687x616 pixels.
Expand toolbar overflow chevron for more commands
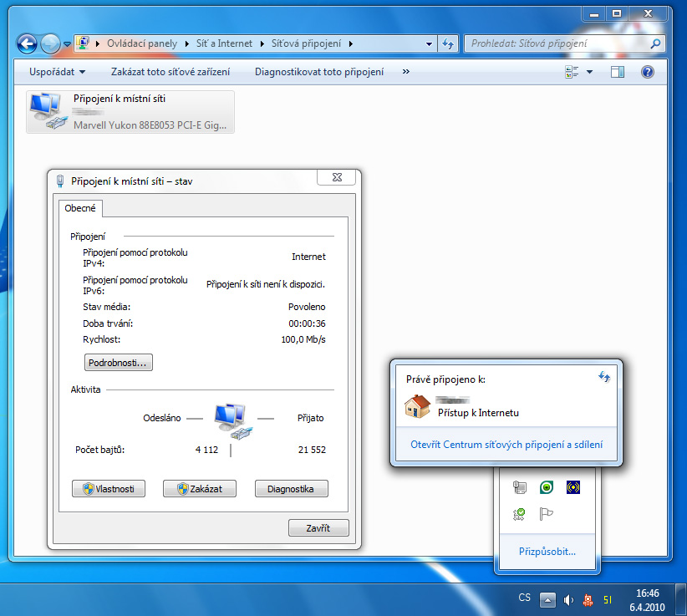406,73
